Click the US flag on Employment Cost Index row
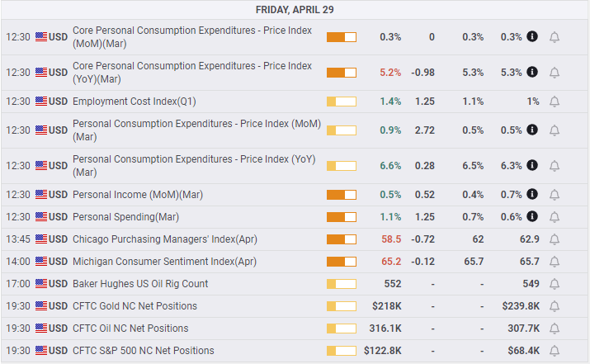Screen dimensions: 590x364 [x=41, y=102]
